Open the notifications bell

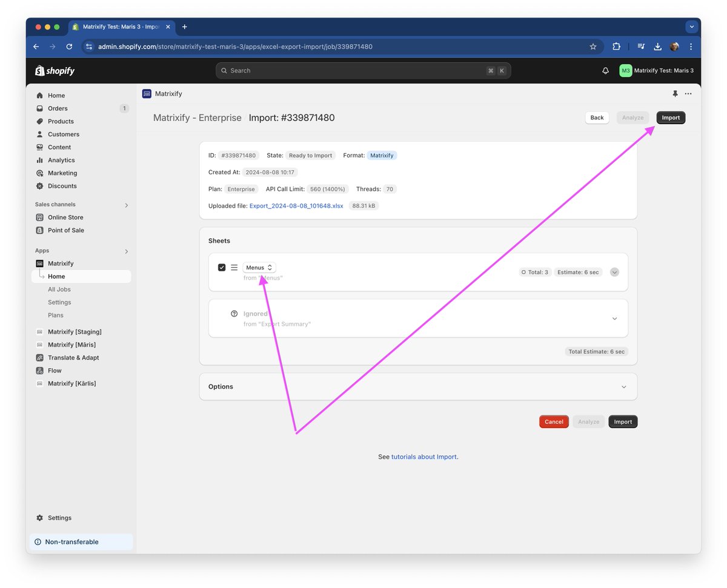pyautogui.click(x=605, y=71)
